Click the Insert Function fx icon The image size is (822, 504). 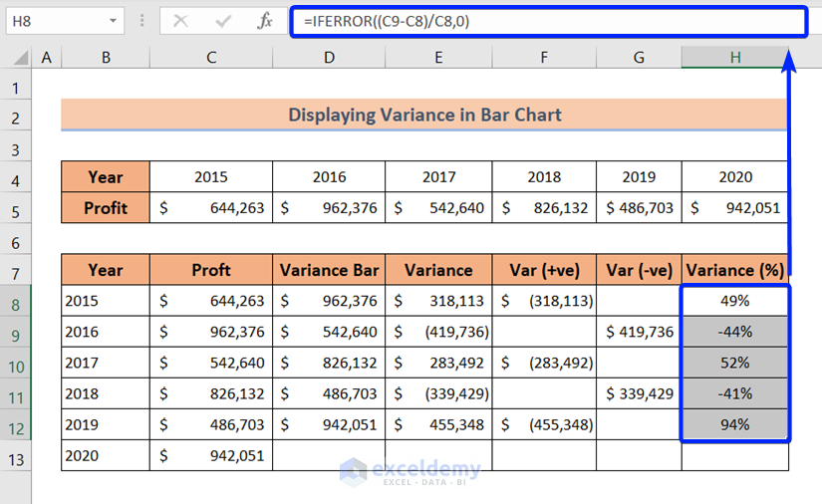265,21
